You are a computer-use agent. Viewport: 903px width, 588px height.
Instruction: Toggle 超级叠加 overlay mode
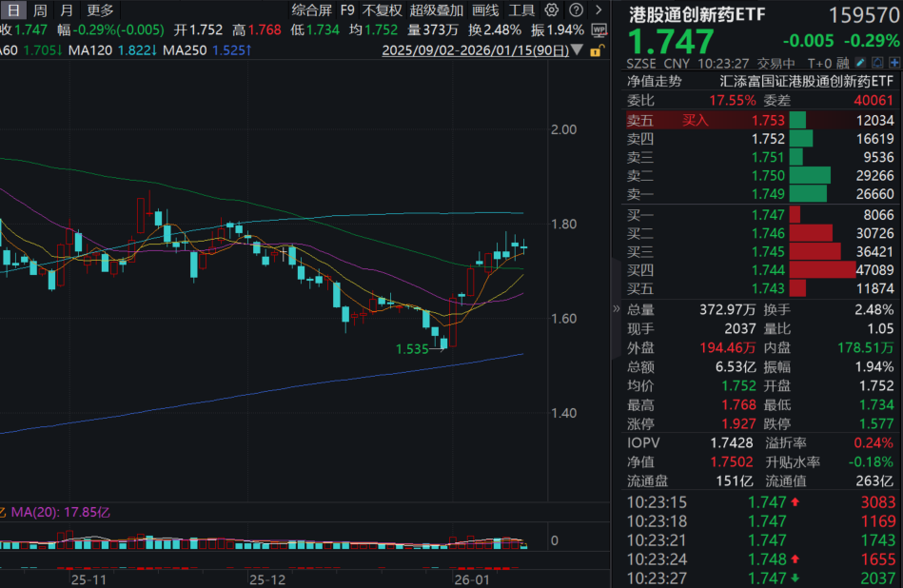[436, 10]
